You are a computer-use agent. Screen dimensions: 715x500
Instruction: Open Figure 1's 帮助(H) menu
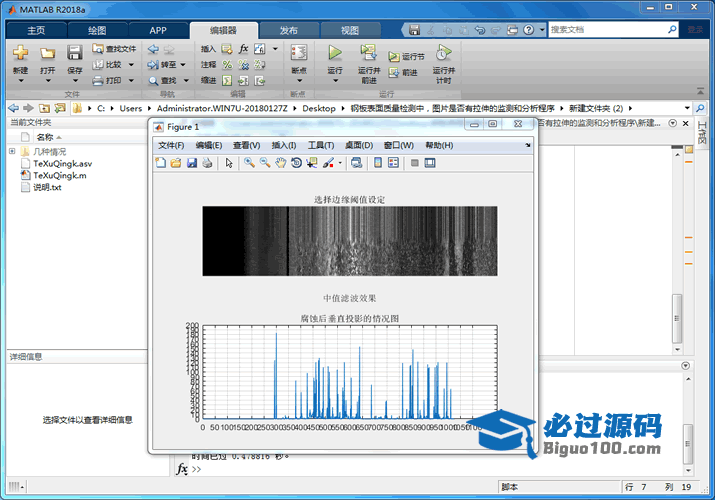pyautogui.click(x=439, y=145)
